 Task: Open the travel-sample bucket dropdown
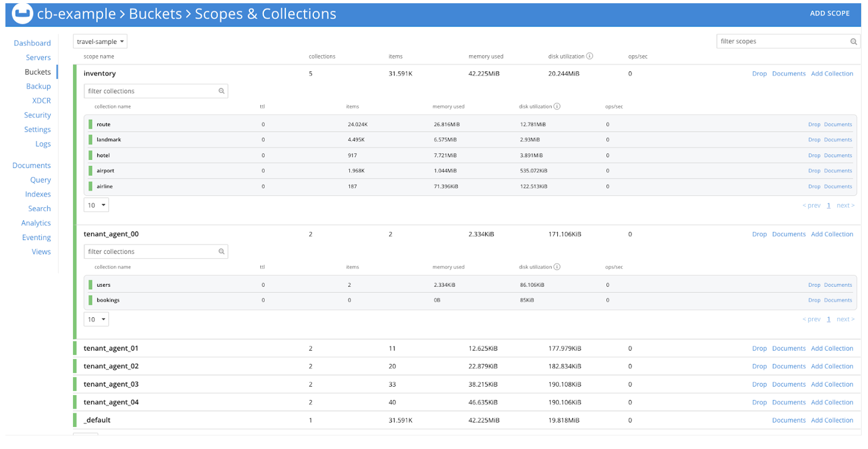pyautogui.click(x=100, y=42)
